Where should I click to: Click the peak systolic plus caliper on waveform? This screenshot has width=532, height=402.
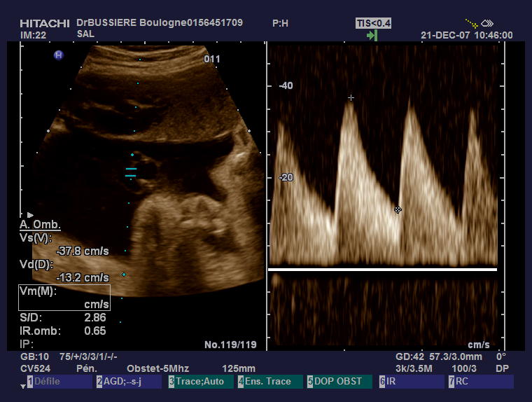click(x=351, y=98)
